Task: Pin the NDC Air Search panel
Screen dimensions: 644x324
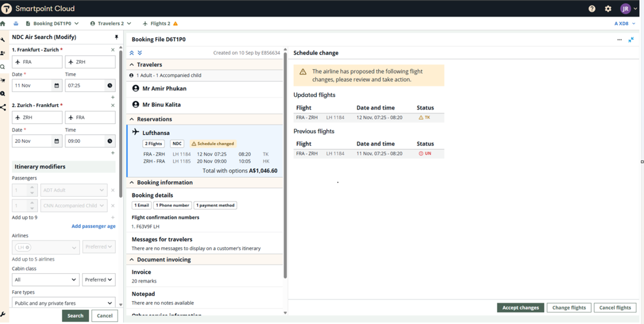Action: click(x=116, y=38)
